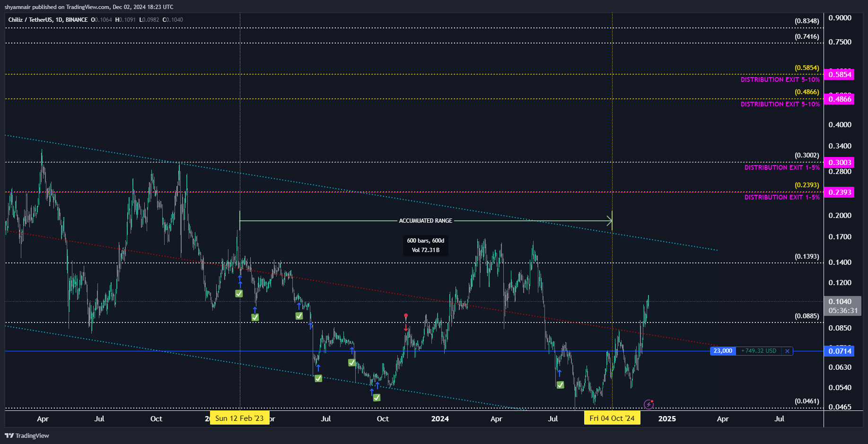Click the low value L0.0982
The image size is (868, 444).
[x=149, y=20]
